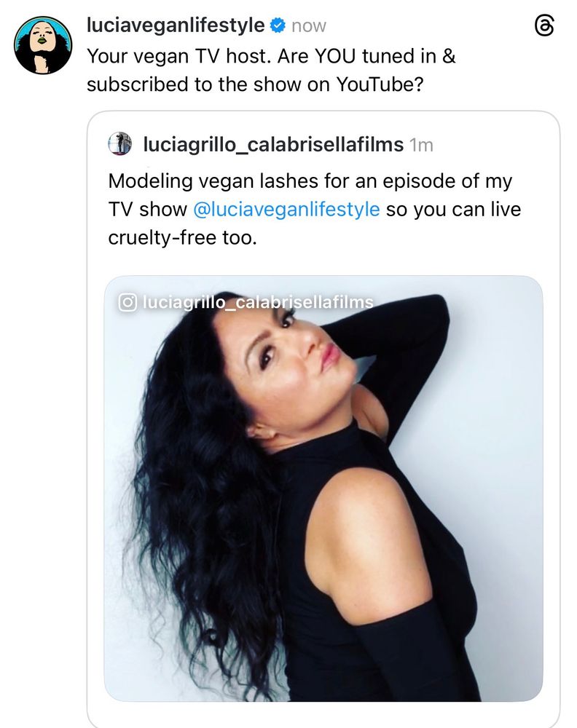Screen dimensions: 577x728
Task: Follow the blue @luciaveganlifestyle mention
Action: tap(286, 210)
